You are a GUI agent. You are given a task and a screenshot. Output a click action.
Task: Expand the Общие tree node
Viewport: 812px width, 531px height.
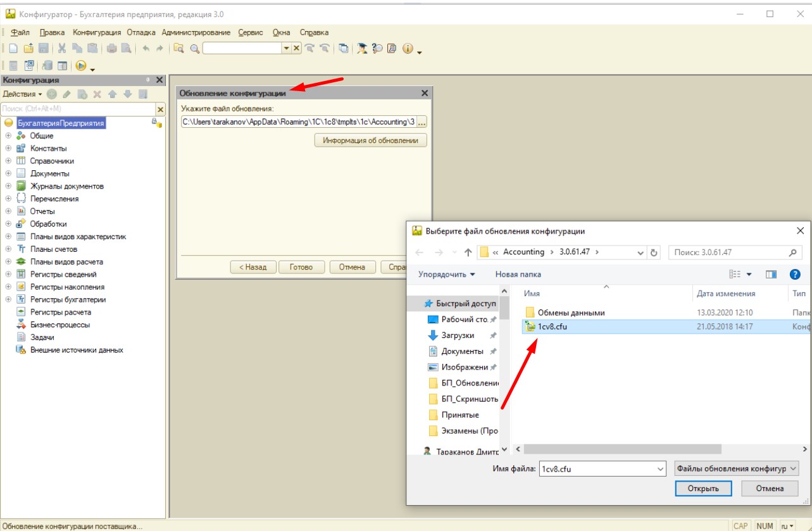click(x=8, y=135)
